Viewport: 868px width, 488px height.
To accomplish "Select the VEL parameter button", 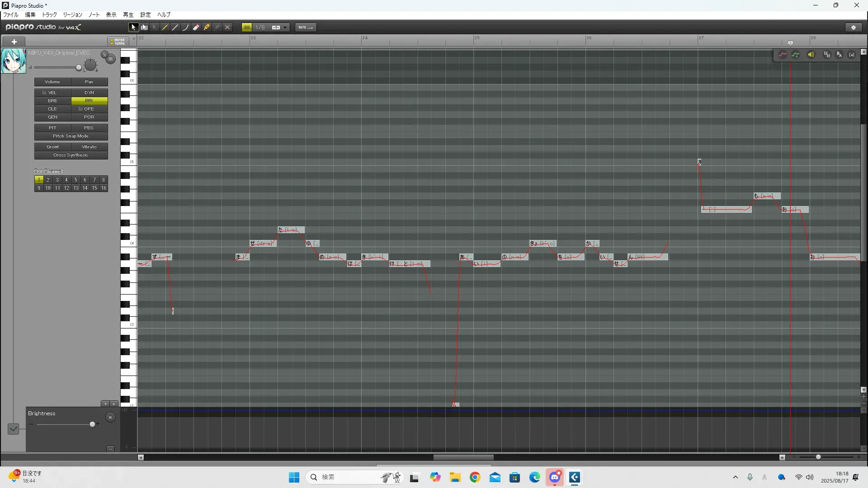I will 52,93.
